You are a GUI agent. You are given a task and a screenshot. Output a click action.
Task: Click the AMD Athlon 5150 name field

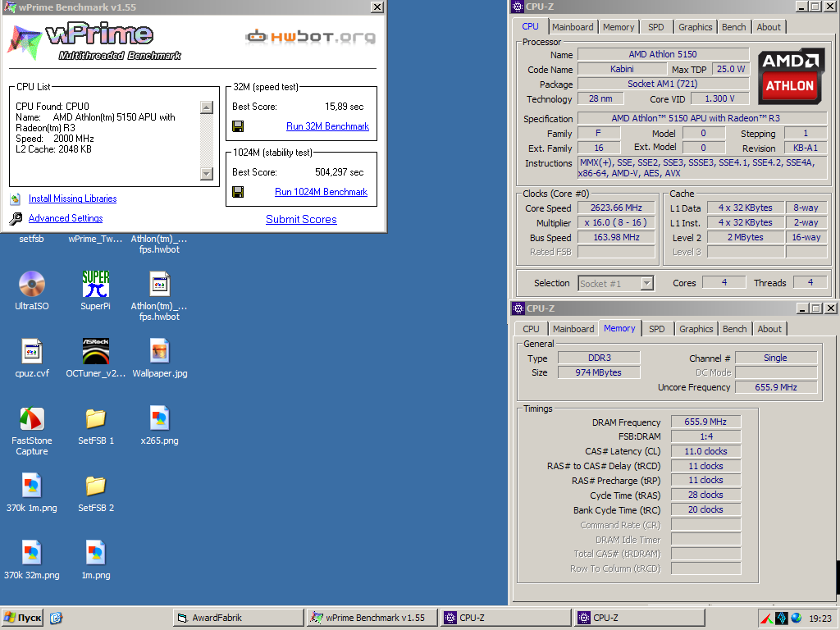663,54
